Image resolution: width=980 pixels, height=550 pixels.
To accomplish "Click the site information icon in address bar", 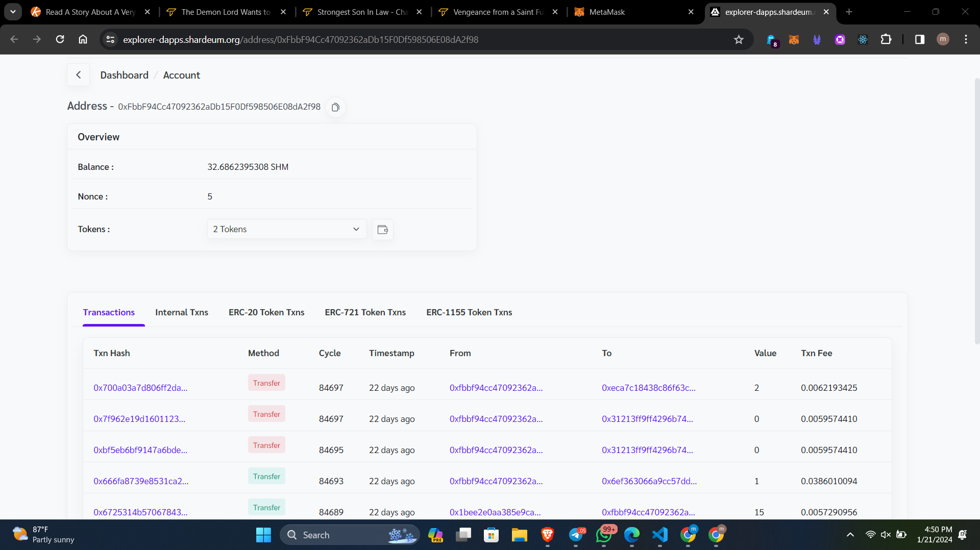I will click(x=110, y=39).
